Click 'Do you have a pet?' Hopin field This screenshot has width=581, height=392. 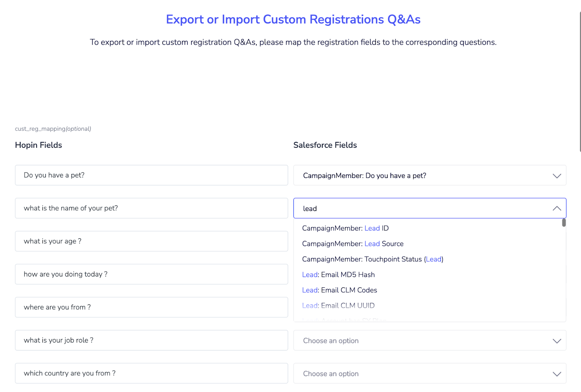coord(151,175)
